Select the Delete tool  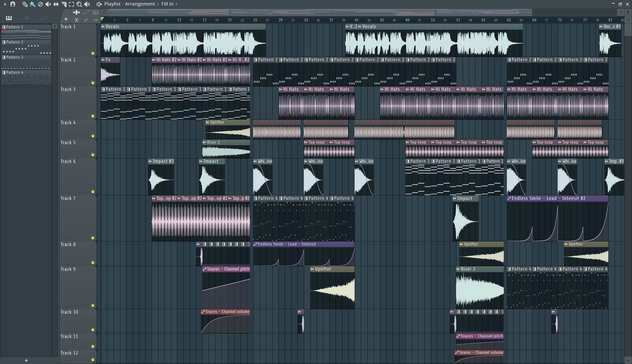pyautogui.click(x=40, y=4)
